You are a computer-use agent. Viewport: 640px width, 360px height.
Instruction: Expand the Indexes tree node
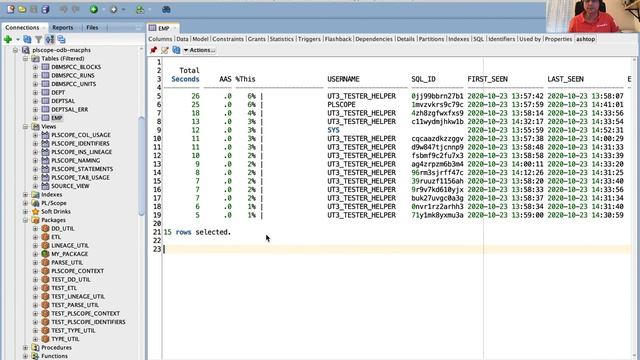pos(25,194)
